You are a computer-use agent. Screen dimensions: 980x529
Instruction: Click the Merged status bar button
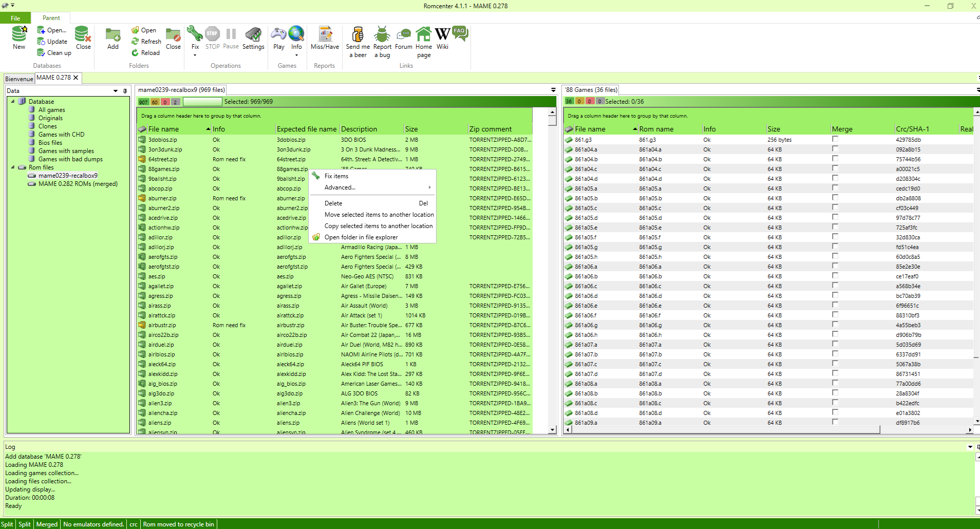47,524
